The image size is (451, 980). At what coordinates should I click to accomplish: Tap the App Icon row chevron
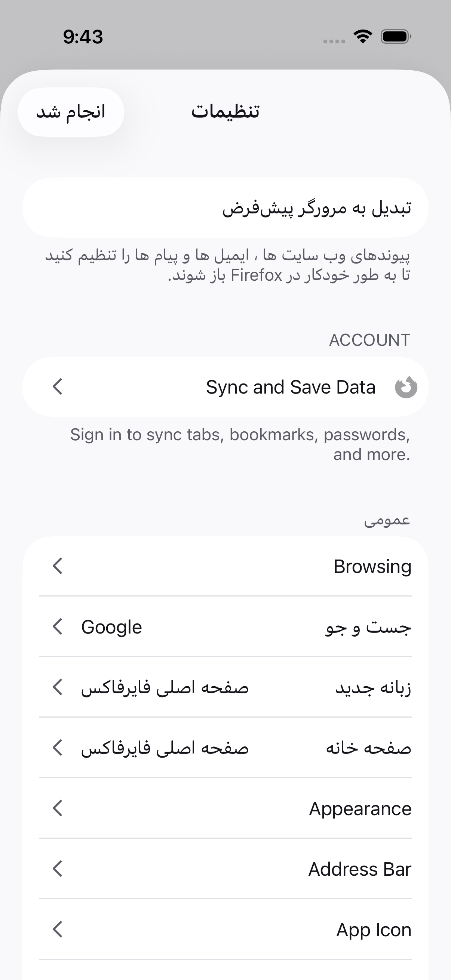click(57, 930)
